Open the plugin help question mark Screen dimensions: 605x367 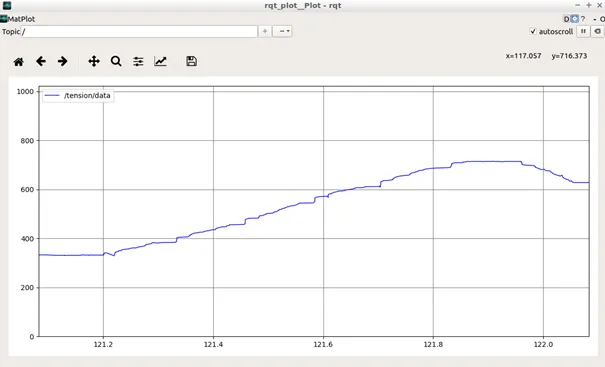(x=583, y=19)
